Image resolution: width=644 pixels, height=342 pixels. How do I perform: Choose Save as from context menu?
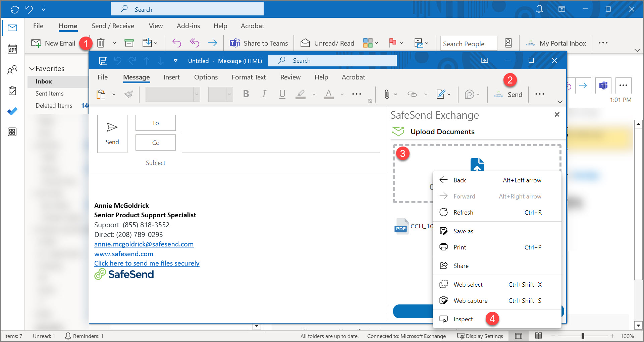point(497,231)
